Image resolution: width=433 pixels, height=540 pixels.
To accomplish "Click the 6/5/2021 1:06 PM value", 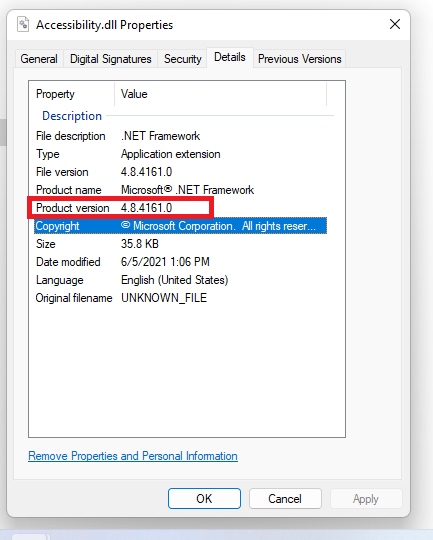I will (x=165, y=262).
